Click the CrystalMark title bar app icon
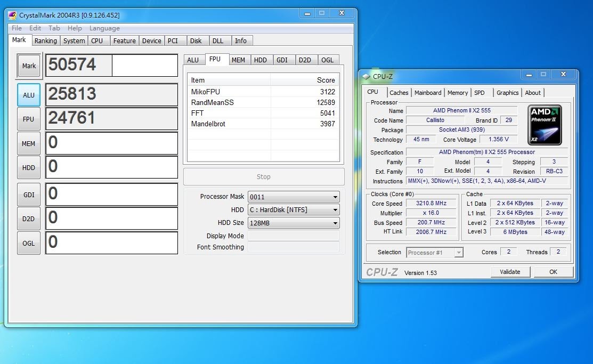593x364 pixels. (12, 15)
